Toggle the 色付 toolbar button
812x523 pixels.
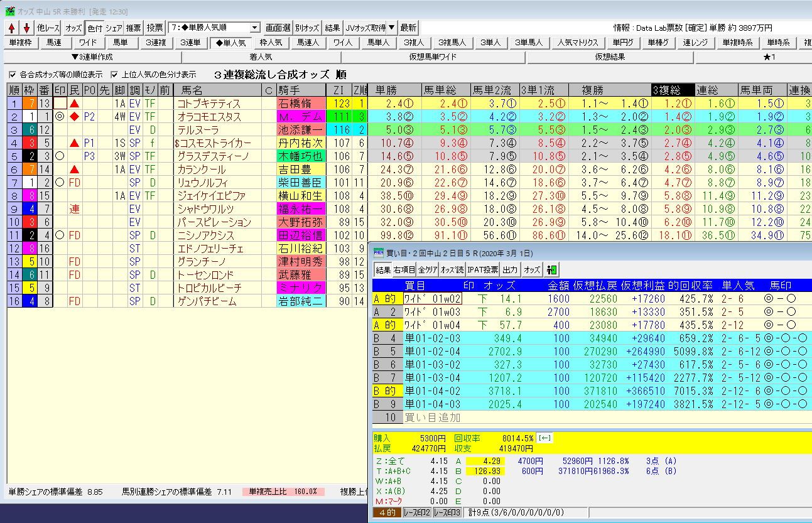(x=94, y=28)
